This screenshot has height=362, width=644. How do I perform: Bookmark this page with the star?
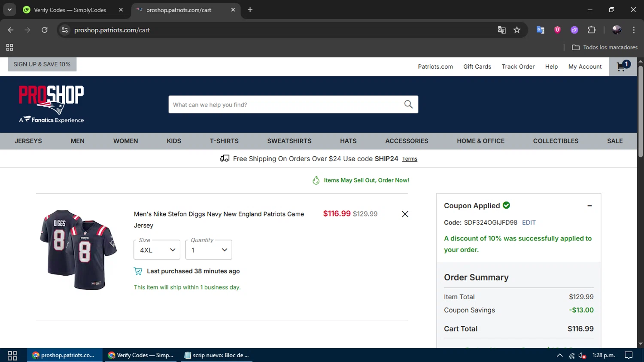pyautogui.click(x=517, y=30)
